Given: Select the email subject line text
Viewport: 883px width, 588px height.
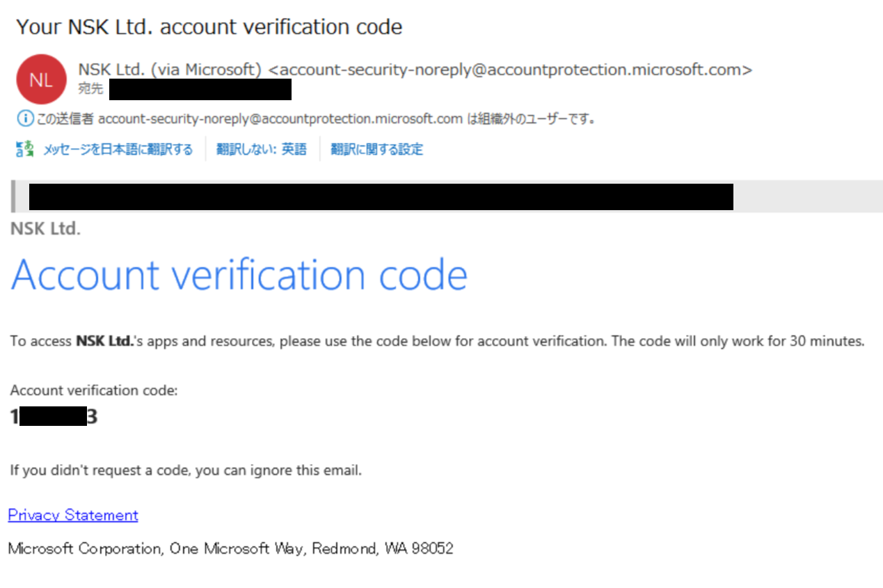Looking at the screenshot, I should [209, 26].
